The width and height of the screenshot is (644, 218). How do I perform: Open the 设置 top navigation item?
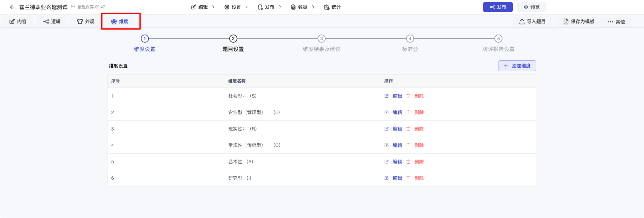tap(233, 7)
